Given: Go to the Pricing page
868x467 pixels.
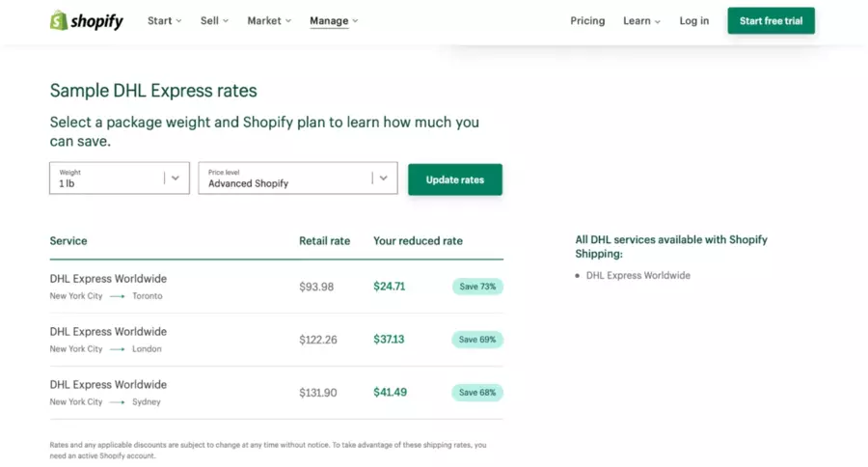Looking at the screenshot, I should (x=587, y=20).
